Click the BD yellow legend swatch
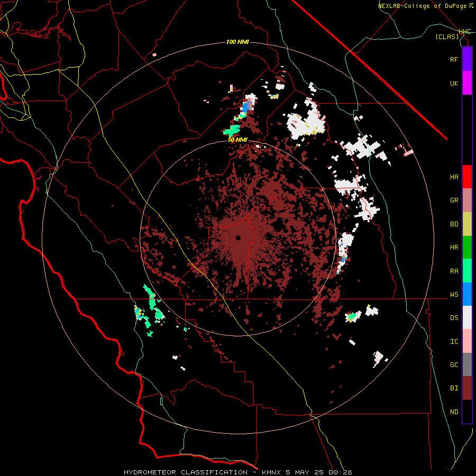The height and width of the screenshot is (476, 476). (467, 224)
